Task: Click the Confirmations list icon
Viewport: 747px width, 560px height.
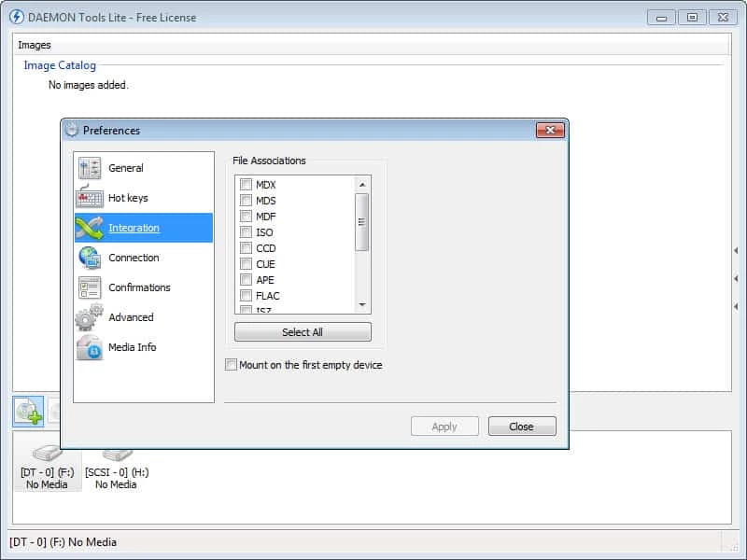Action: [x=90, y=287]
